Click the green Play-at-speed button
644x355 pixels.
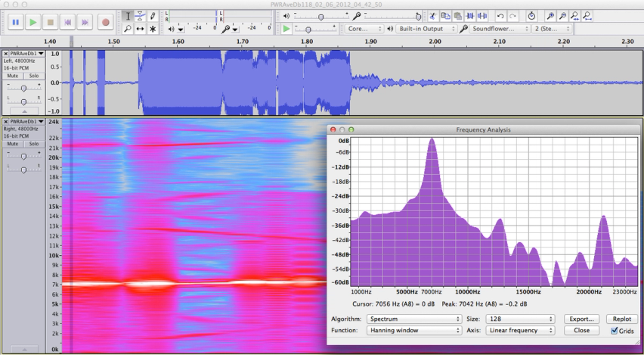click(286, 29)
